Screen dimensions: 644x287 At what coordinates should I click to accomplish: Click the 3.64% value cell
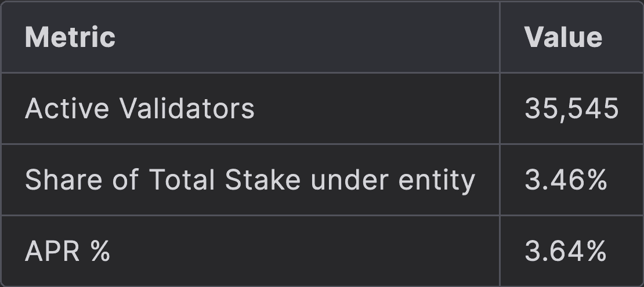pyautogui.click(x=565, y=252)
